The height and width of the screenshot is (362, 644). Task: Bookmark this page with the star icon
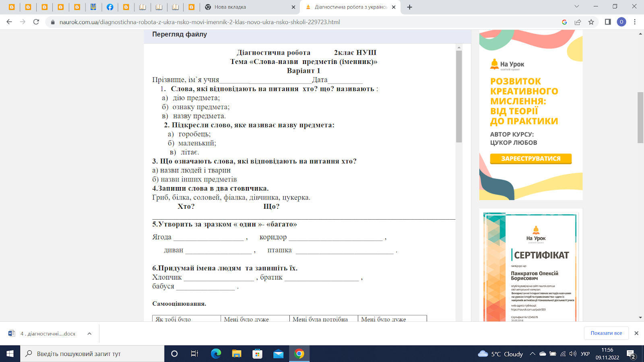591,22
